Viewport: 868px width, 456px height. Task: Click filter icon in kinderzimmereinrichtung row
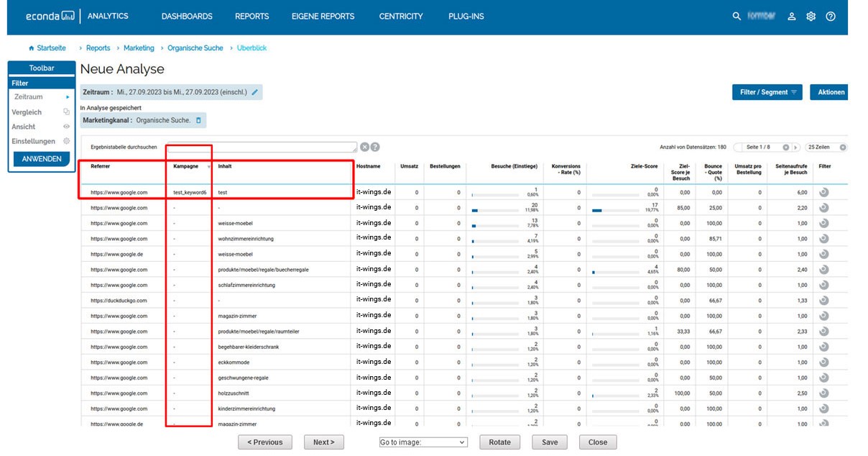[823, 409]
